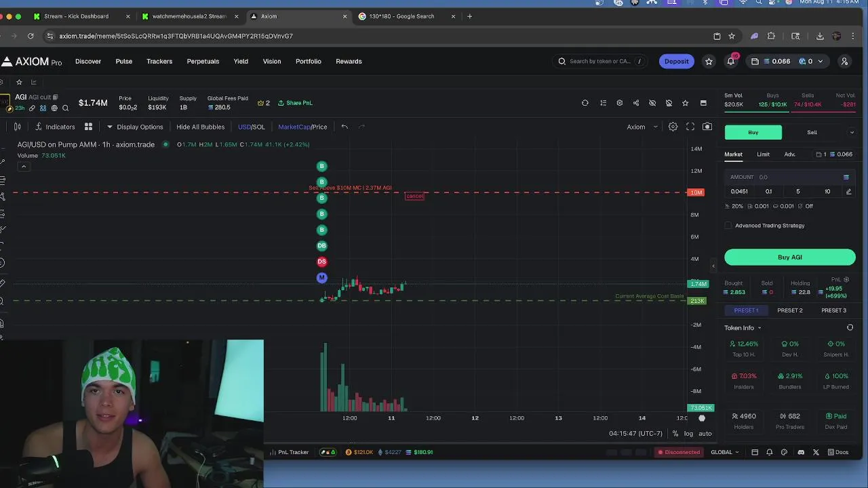The image size is (868, 488).
Task: Favorite the AGI token with star icon
Action: 686,103
